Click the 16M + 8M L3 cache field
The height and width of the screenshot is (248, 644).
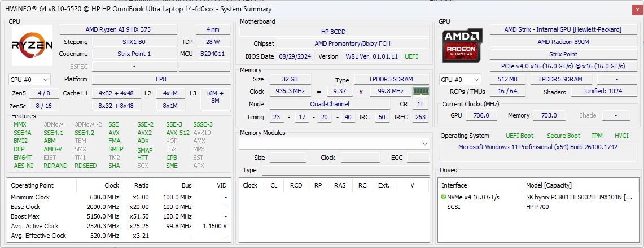[215, 99]
